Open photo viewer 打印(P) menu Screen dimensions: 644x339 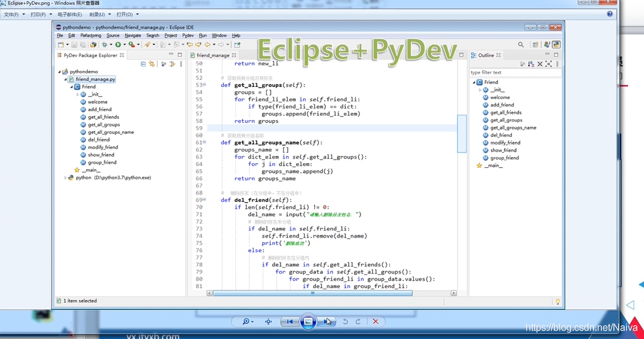[x=38, y=14]
